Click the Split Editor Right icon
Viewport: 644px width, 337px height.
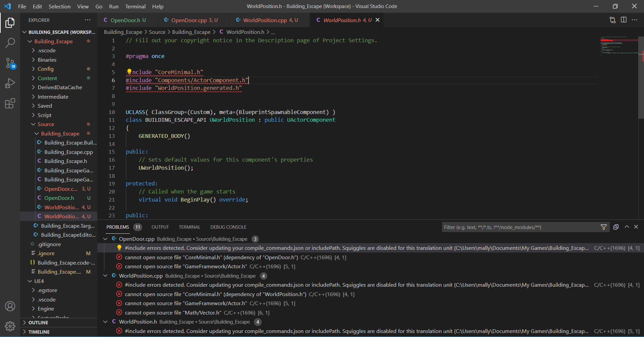pos(624,20)
